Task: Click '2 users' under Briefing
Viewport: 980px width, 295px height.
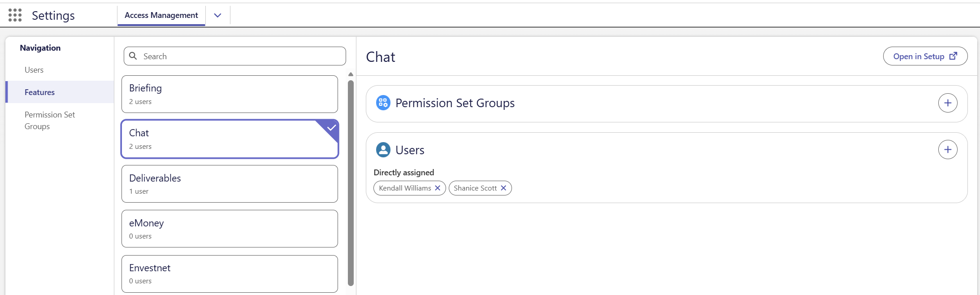Action: tap(140, 102)
